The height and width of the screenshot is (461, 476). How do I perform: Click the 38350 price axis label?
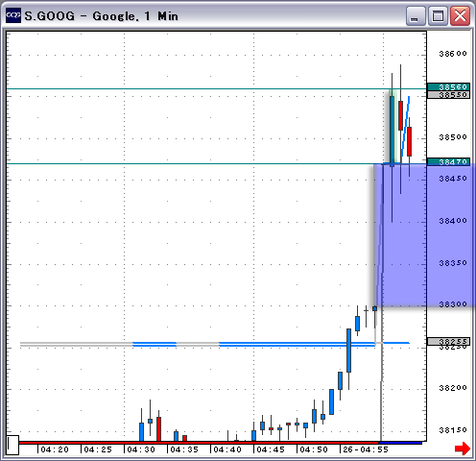tap(453, 263)
